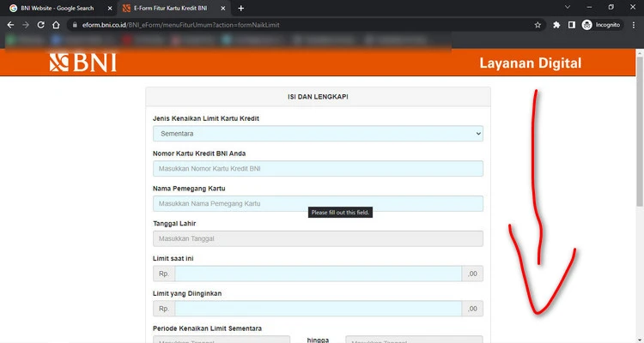Click the BNI logo in the header
644x343 pixels.
coord(83,63)
